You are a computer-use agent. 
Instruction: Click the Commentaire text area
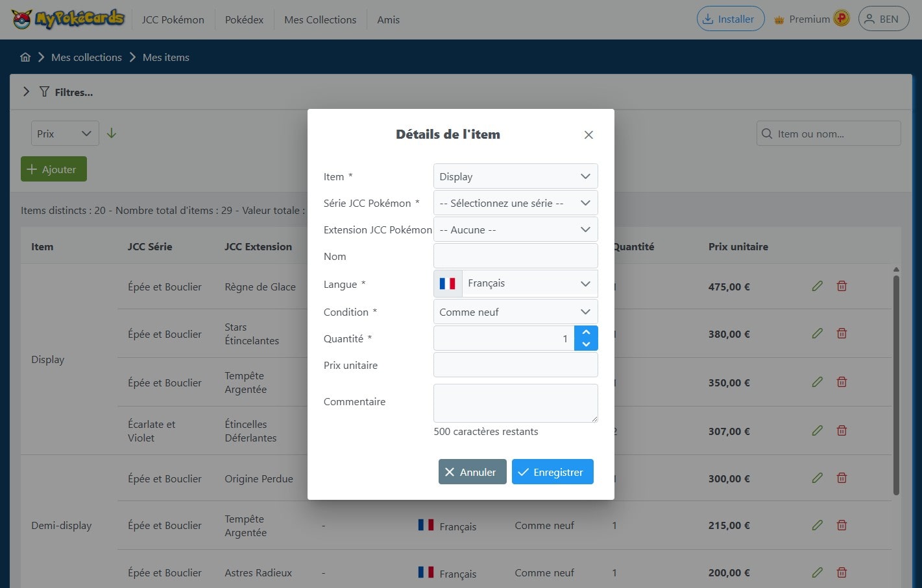coord(515,403)
